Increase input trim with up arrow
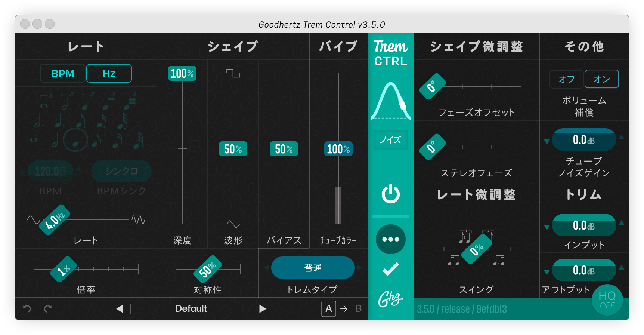Image resolution: width=644 pixels, height=335 pixels. (622, 223)
